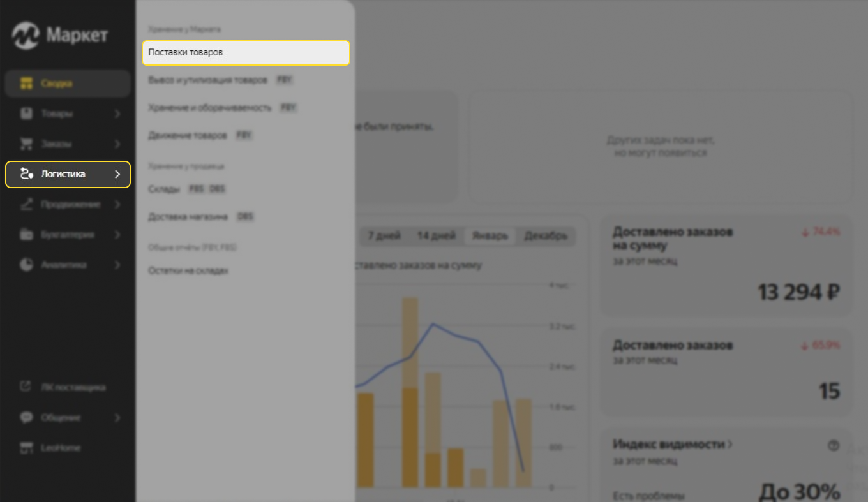Click the Общение chat bubble icon
868x502 pixels.
pos(26,418)
